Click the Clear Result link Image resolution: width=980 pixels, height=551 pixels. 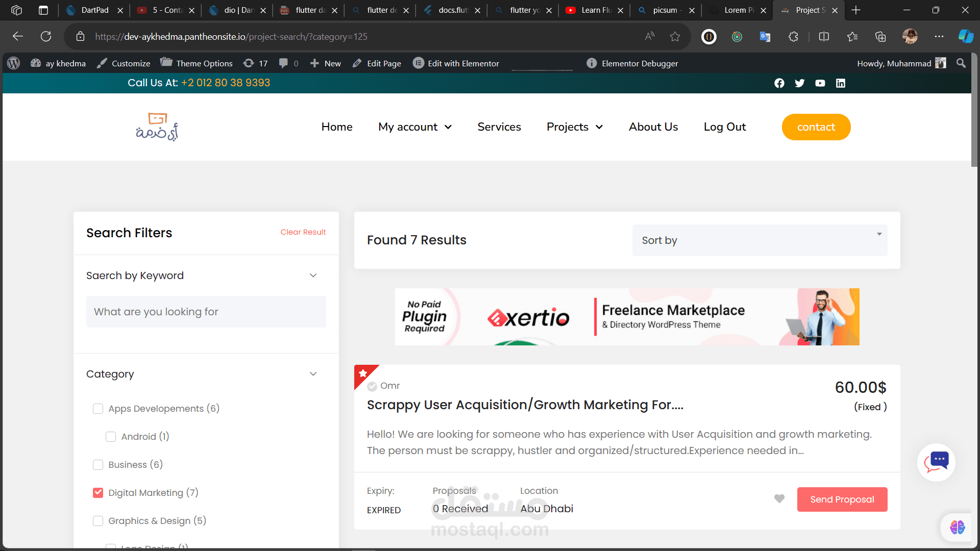point(303,232)
